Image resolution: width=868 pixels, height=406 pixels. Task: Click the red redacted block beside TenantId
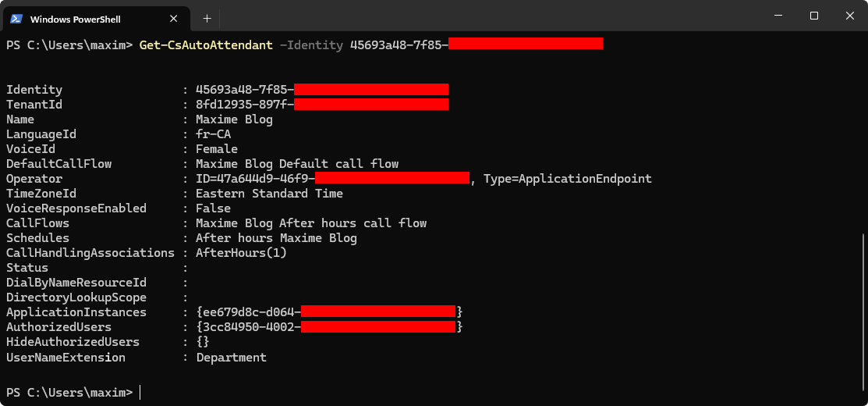pyautogui.click(x=371, y=105)
